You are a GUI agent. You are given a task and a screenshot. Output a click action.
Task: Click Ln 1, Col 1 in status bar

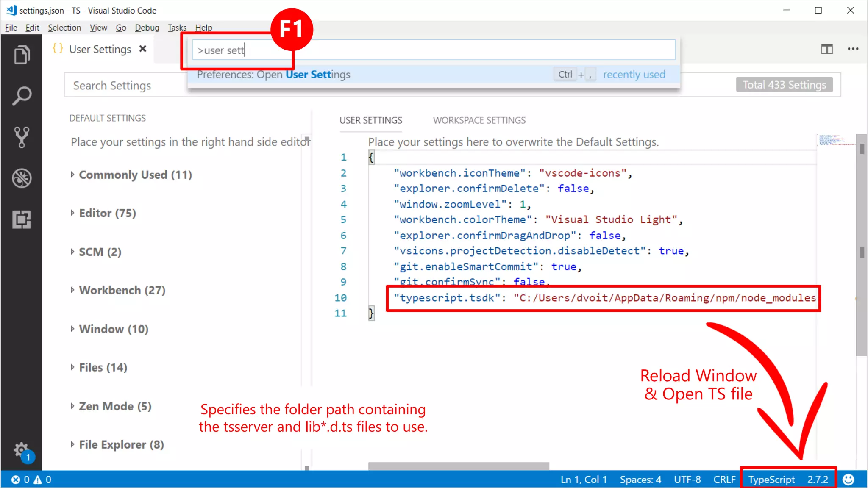click(x=584, y=480)
